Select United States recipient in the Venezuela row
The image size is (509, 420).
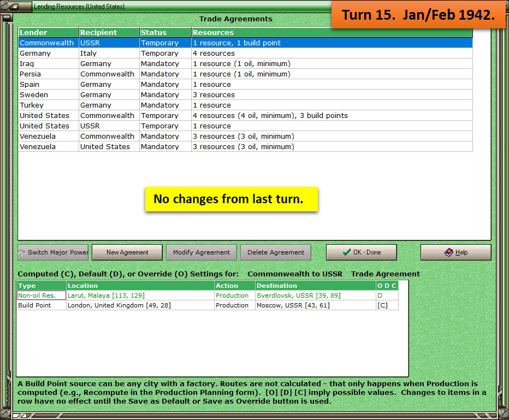coord(109,147)
